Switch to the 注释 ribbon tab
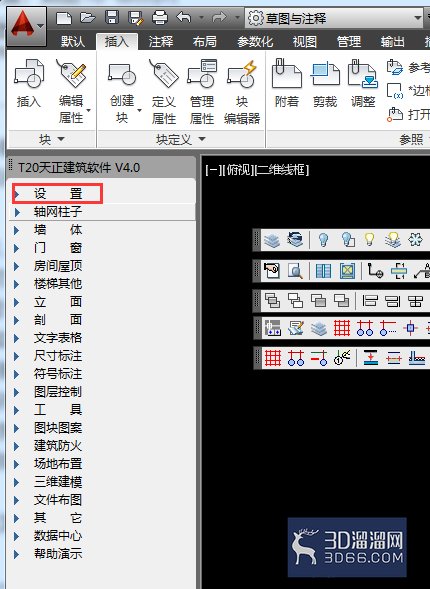430x589 pixels. 161,41
